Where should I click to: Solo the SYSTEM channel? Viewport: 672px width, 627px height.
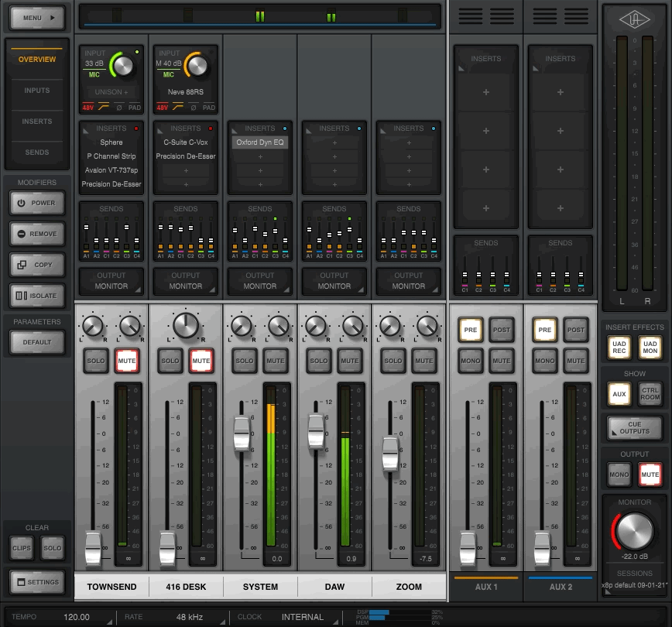[245, 361]
